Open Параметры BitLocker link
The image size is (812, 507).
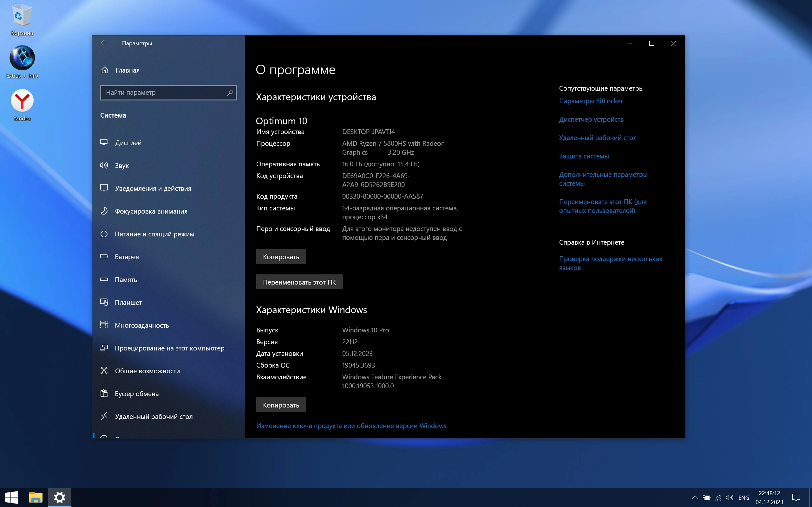[591, 101]
